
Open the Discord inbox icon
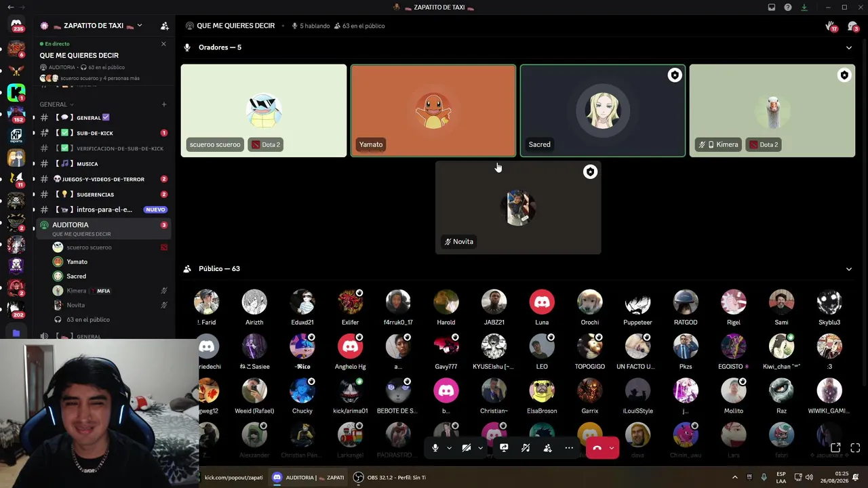coord(772,7)
